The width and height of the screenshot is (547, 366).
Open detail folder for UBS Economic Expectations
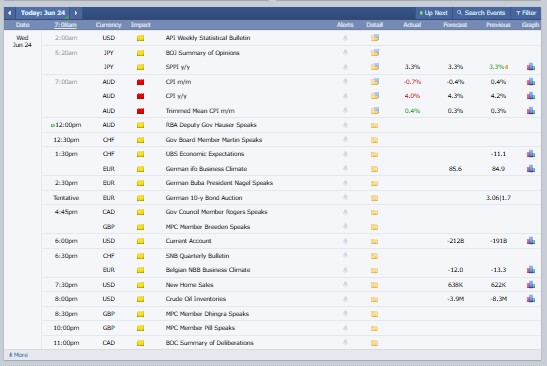[x=374, y=154]
